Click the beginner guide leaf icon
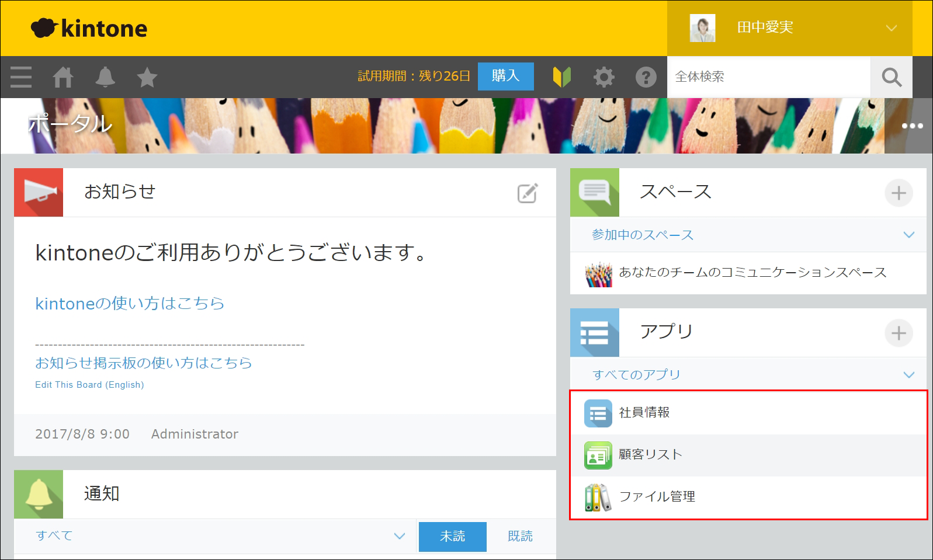933x560 pixels. pos(561,77)
